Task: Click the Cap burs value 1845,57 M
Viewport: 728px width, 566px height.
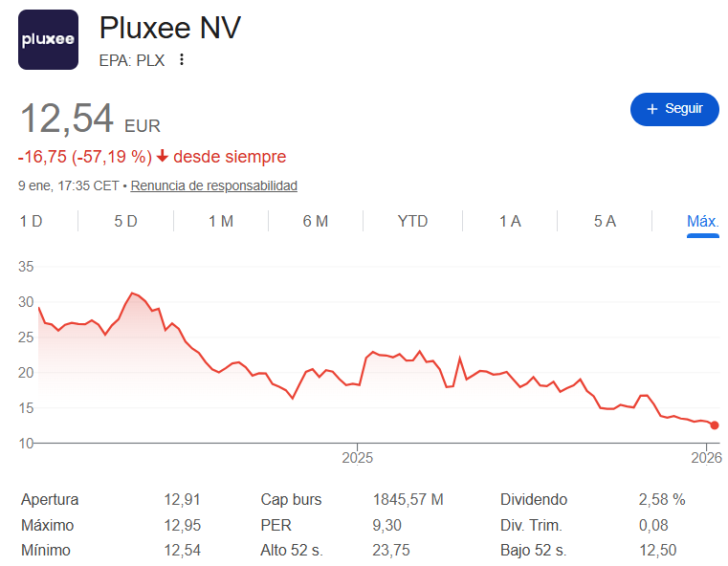Action: pos(408,500)
